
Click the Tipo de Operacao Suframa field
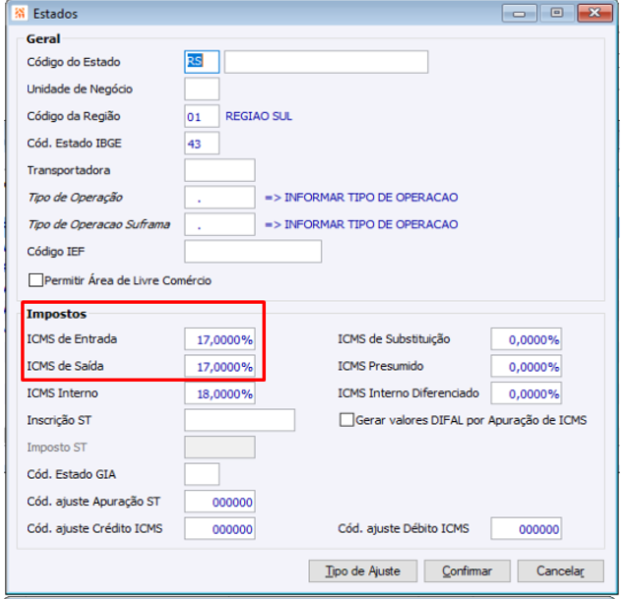pyautogui.click(x=220, y=224)
